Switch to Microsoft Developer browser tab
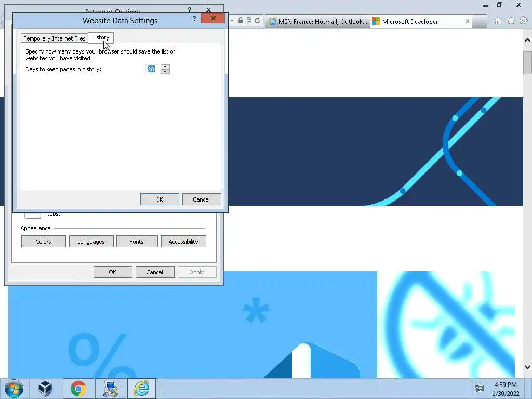 click(421, 22)
